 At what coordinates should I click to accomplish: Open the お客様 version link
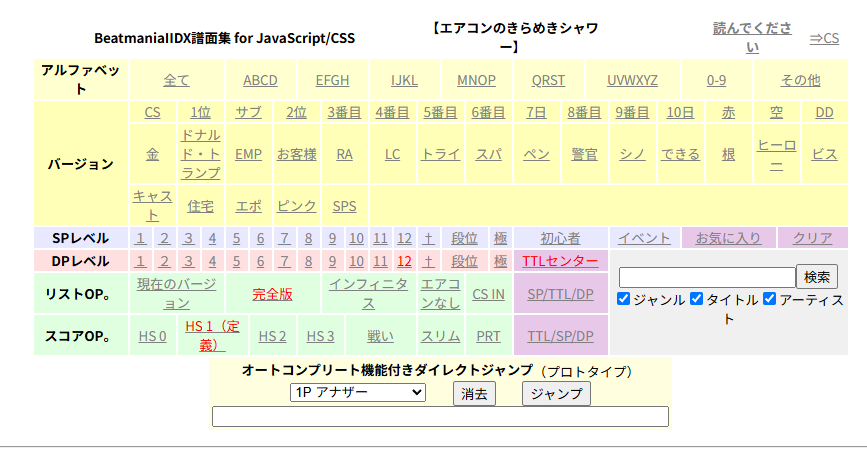pos(296,154)
